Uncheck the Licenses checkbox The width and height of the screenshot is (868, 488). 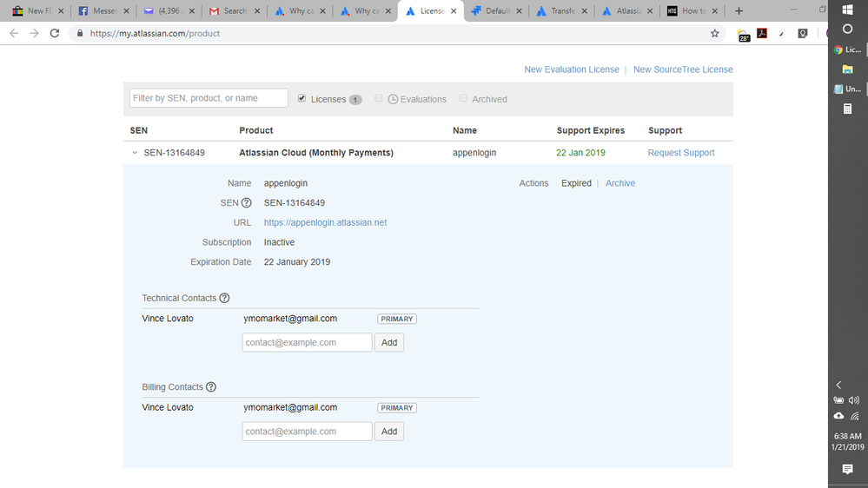click(301, 98)
